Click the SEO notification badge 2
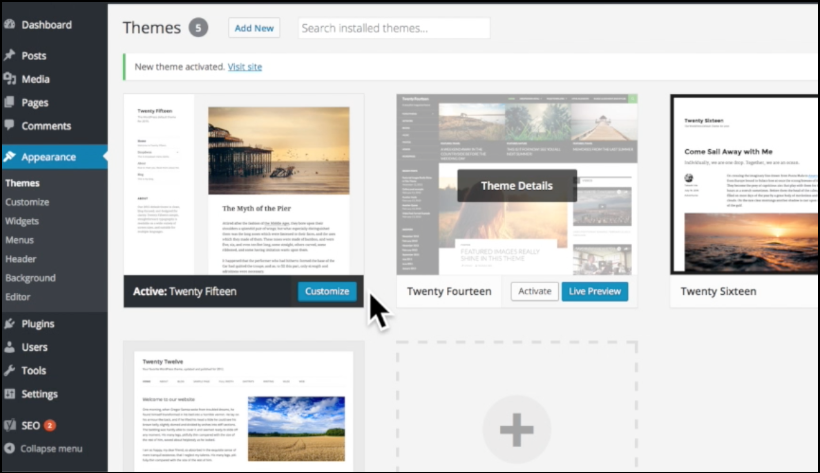Image resolution: width=820 pixels, height=473 pixels. click(50, 425)
